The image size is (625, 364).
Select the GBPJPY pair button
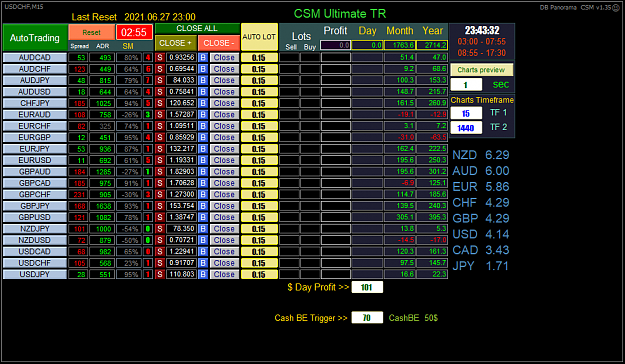(x=35, y=206)
